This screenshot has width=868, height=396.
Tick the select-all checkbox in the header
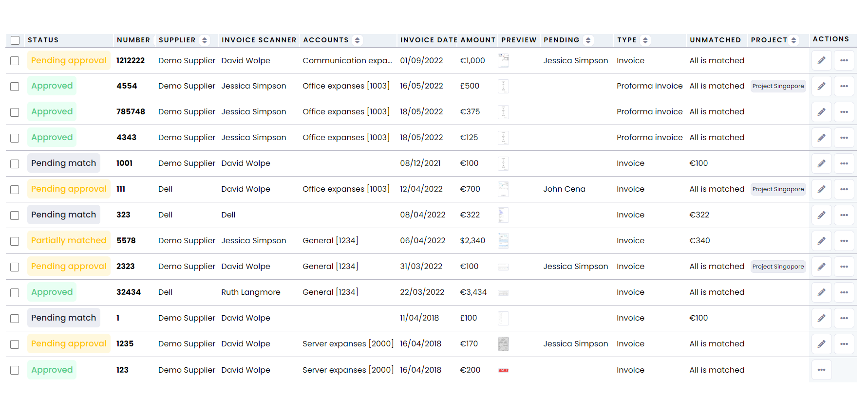point(15,40)
